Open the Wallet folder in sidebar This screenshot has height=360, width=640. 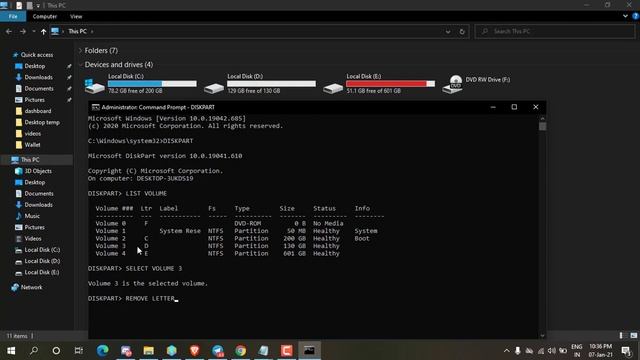click(x=32, y=144)
